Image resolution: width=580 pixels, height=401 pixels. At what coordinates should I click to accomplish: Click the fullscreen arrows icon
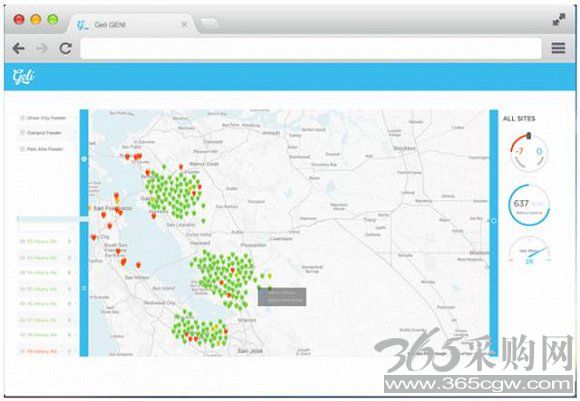559,19
